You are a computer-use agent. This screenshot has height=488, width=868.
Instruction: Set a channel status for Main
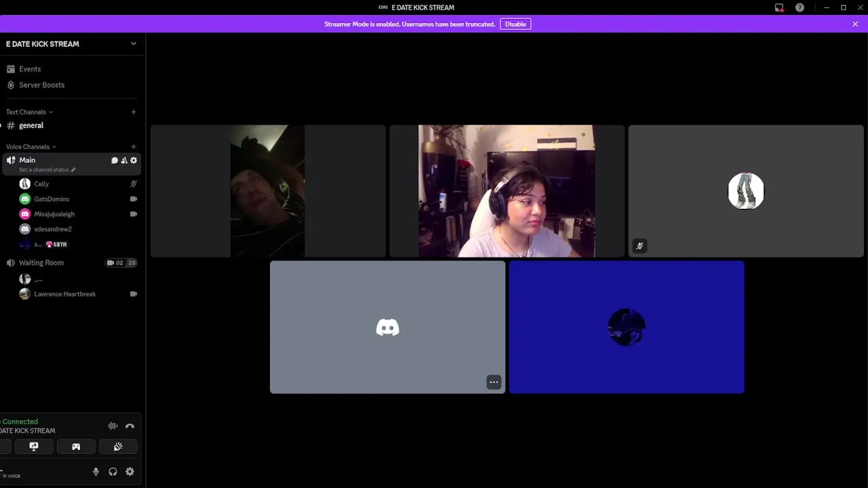point(47,169)
